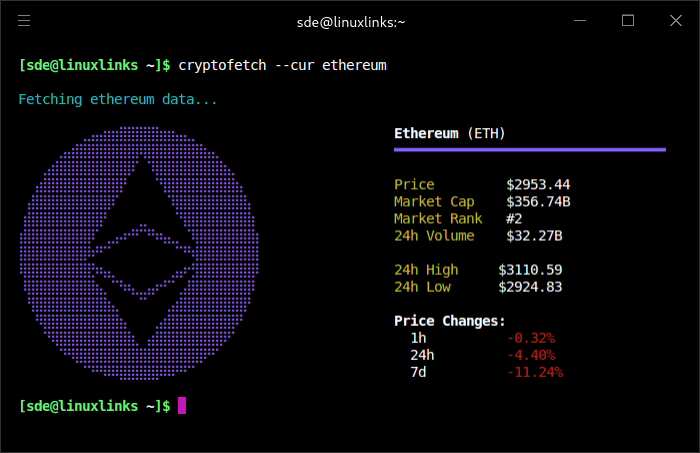The height and width of the screenshot is (453, 700).
Task: Click the cryptofetch --cur ethereum command text
Action: click(x=282, y=65)
